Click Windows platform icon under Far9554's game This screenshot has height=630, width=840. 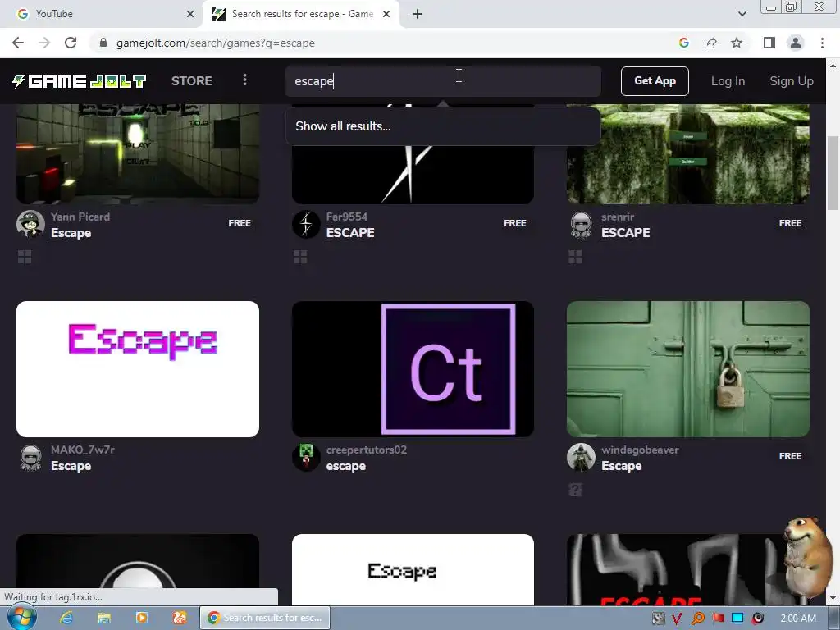pos(300,257)
